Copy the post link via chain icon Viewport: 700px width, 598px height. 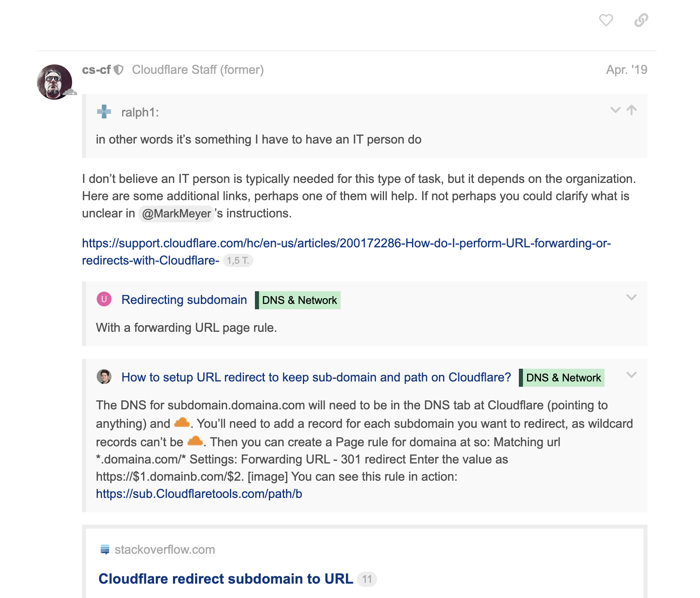(x=641, y=20)
